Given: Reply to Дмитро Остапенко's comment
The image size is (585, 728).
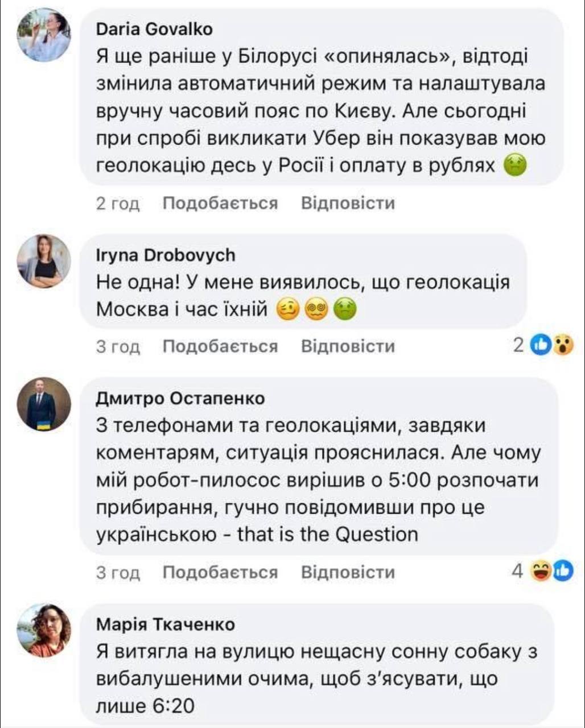Looking at the screenshot, I should coord(348,572).
